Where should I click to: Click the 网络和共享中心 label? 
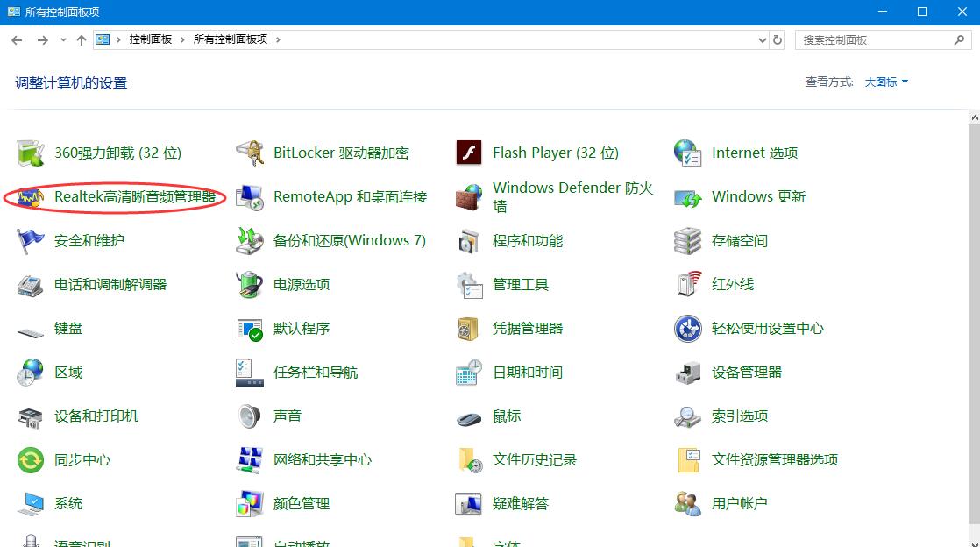pyautogui.click(x=323, y=460)
